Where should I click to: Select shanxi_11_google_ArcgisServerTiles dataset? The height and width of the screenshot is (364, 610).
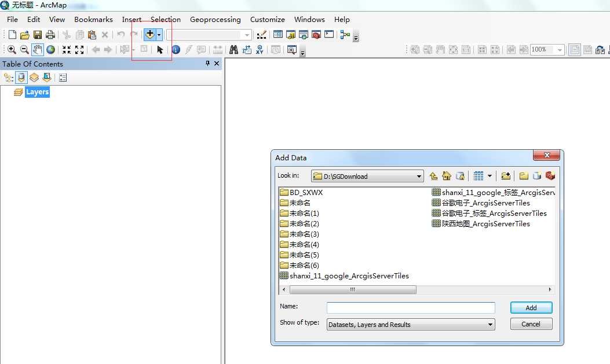pyautogui.click(x=344, y=276)
